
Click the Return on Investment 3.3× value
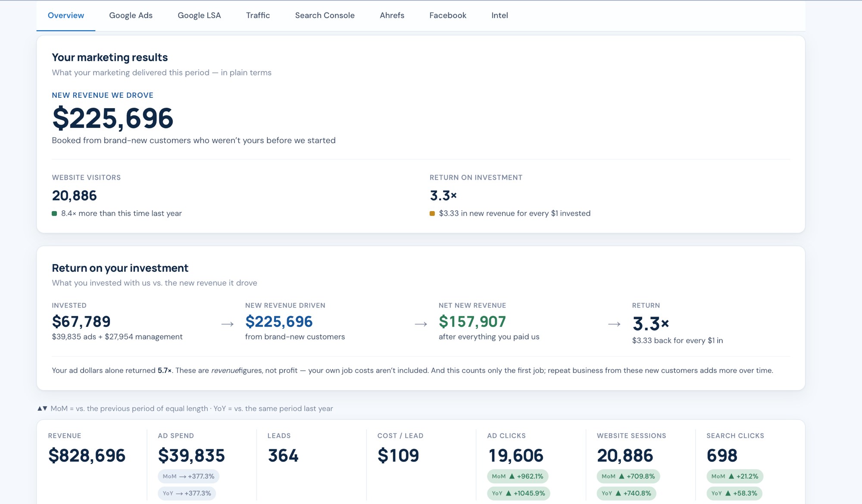[443, 196]
